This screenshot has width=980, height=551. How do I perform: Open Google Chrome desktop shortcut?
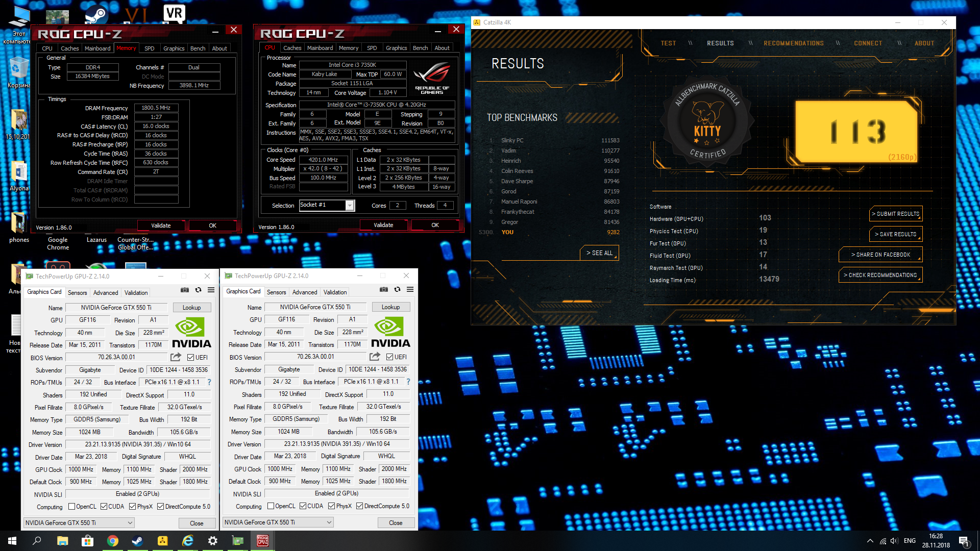pos(58,244)
